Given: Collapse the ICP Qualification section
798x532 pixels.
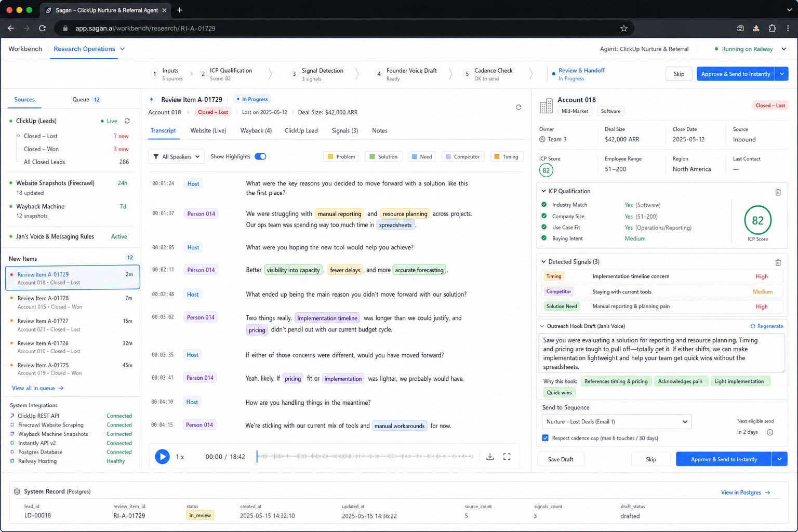Looking at the screenshot, I should (x=543, y=191).
